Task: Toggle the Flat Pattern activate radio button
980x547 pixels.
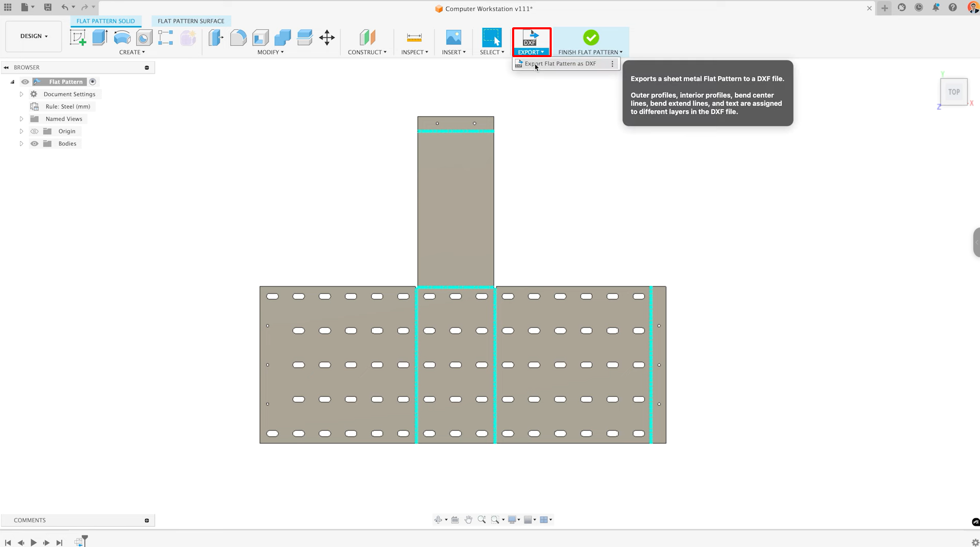Action: (x=93, y=82)
